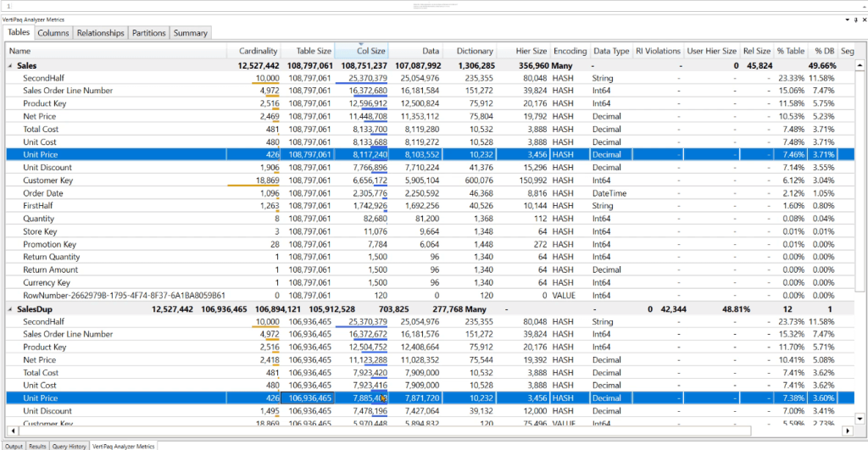Select the Sales Unit Discount row
Image resolution: width=868 pixels, height=450 pixels.
click(430, 167)
